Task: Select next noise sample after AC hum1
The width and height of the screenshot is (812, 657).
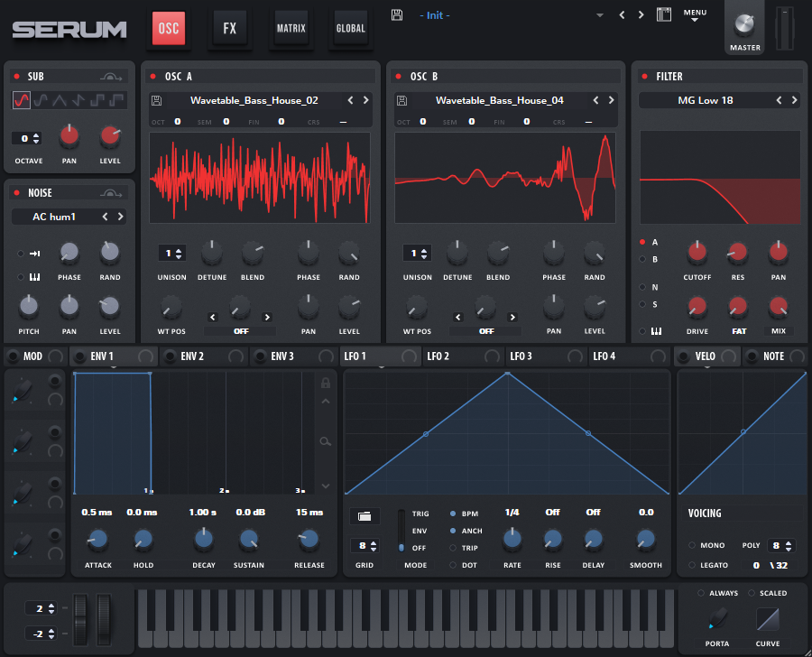Action: coord(120,217)
